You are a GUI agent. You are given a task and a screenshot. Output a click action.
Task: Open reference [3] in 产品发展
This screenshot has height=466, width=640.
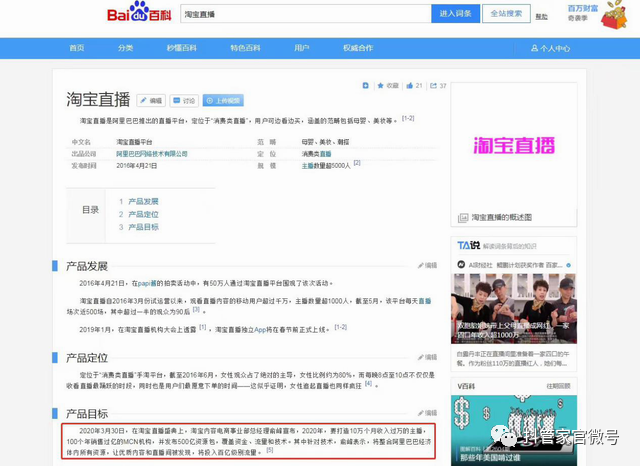tap(196, 310)
